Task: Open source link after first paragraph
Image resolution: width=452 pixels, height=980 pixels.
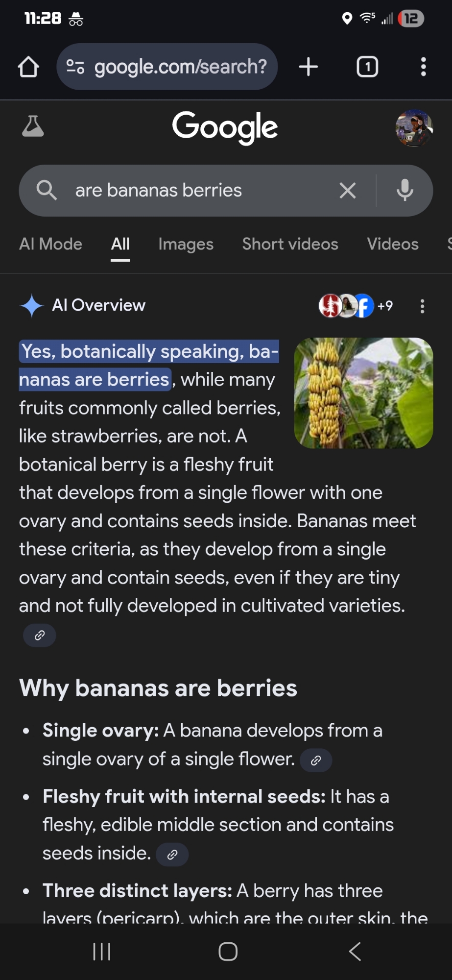Action: [40, 636]
